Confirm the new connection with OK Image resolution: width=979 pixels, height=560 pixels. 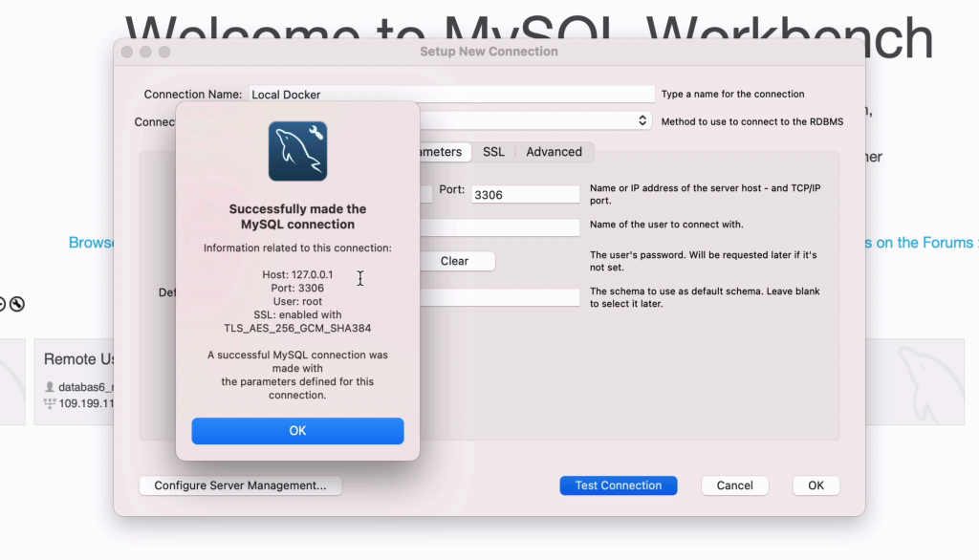[816, 485]
